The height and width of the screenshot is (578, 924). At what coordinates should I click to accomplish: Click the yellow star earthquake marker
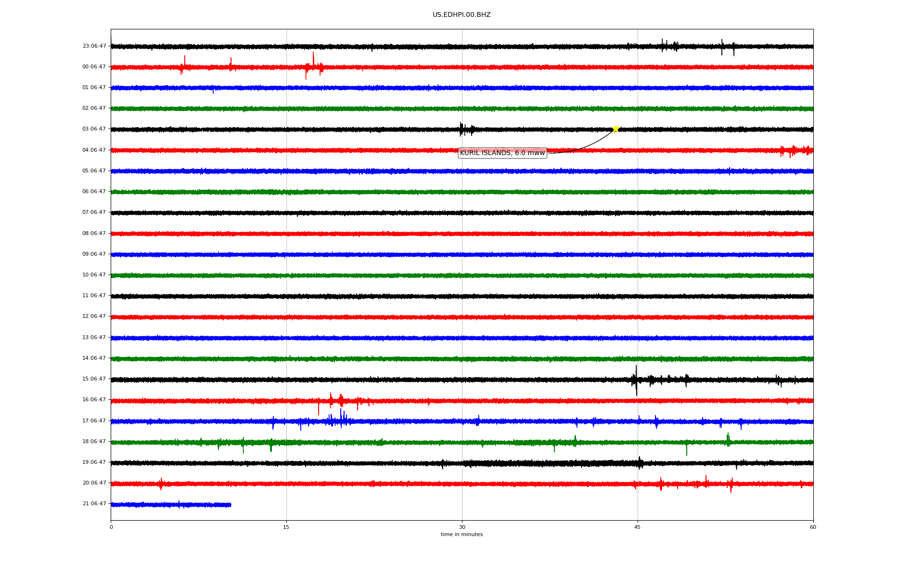[x=615, y=129]
